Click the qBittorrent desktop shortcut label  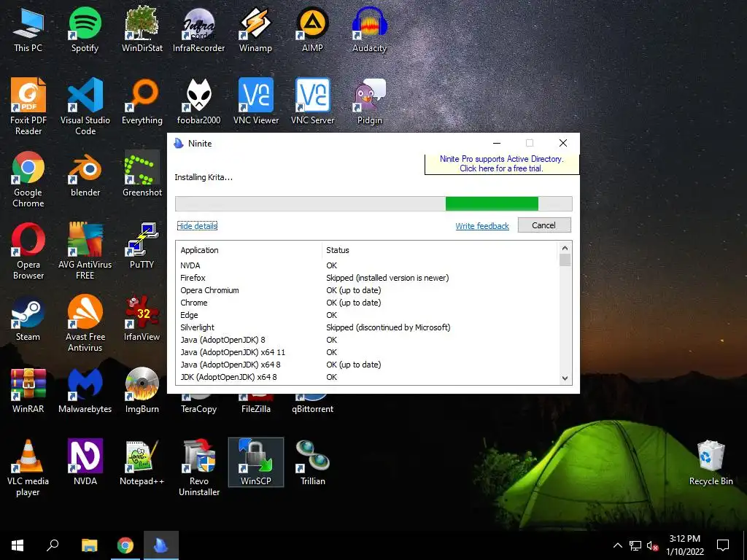point(312,409)
